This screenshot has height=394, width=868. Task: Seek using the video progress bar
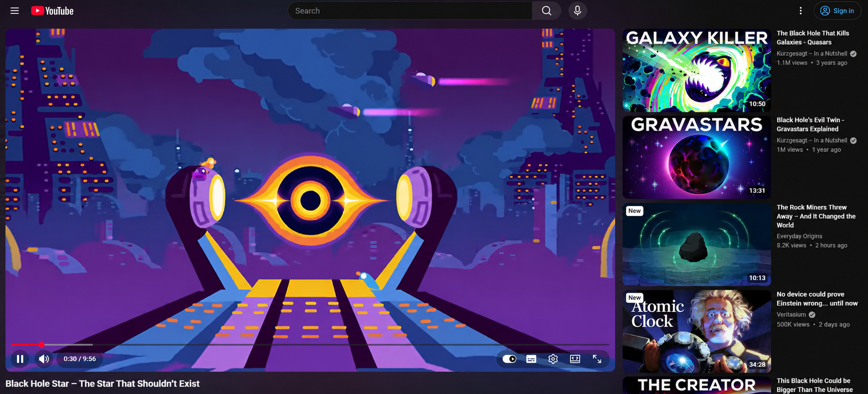[x=310, y=345]
